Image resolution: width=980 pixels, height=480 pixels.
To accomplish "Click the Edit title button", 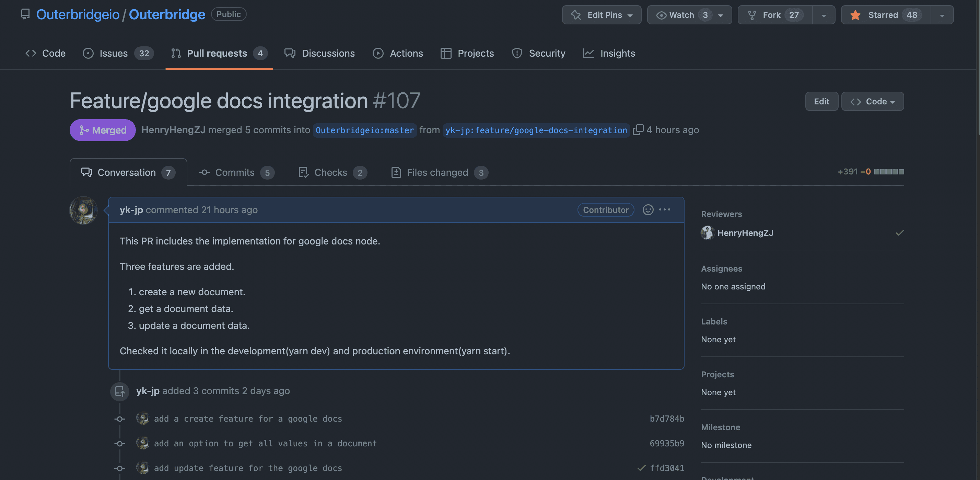I will click(x=821, y=101).
